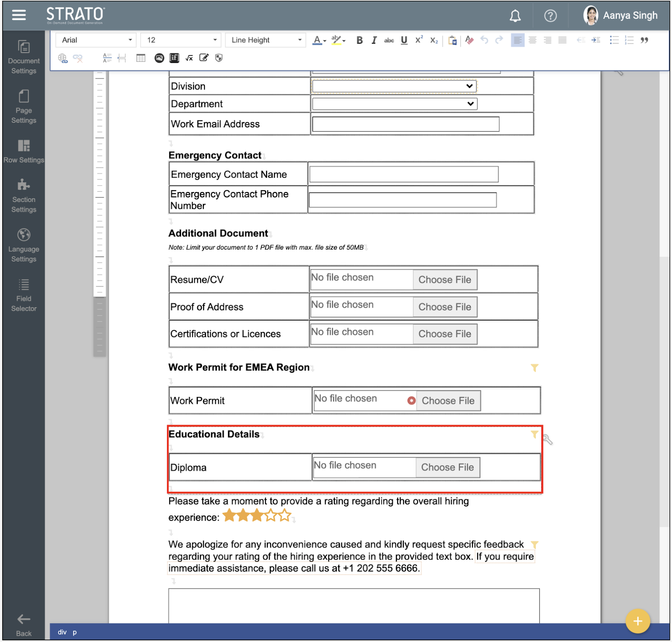Open Document Settings in the sidebar
The width and height of the screenshot is (672, 642).
coord(24,57)
